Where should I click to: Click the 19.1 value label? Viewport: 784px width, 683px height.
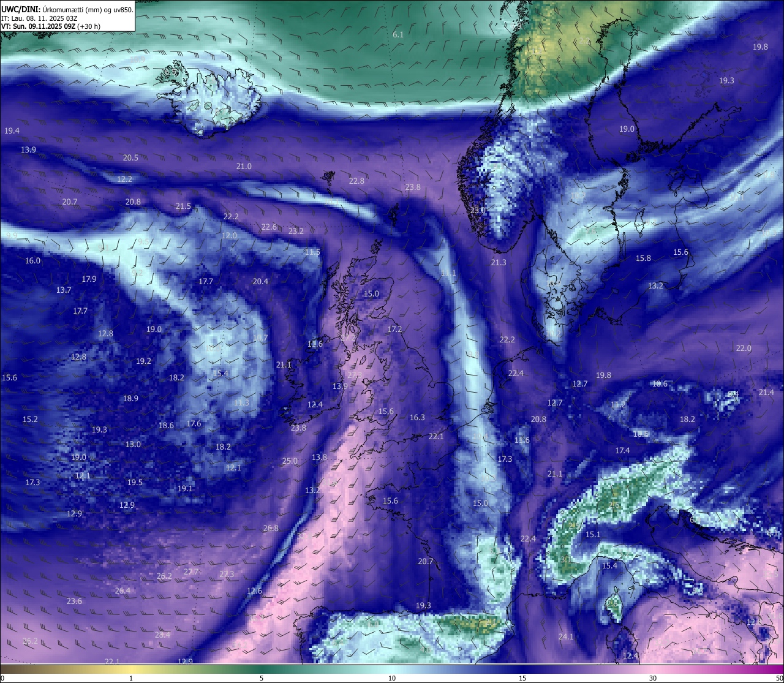(x=185, y=489)
